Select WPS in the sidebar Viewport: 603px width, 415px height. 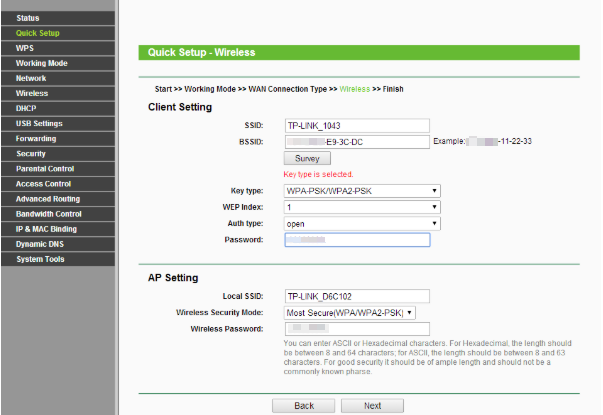(25, 48)
